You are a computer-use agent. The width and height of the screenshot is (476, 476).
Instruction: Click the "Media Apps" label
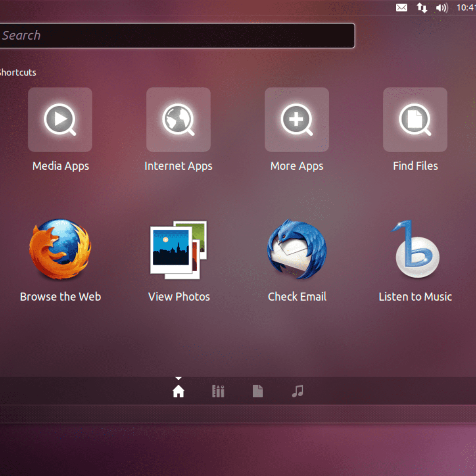click(61, 166)
